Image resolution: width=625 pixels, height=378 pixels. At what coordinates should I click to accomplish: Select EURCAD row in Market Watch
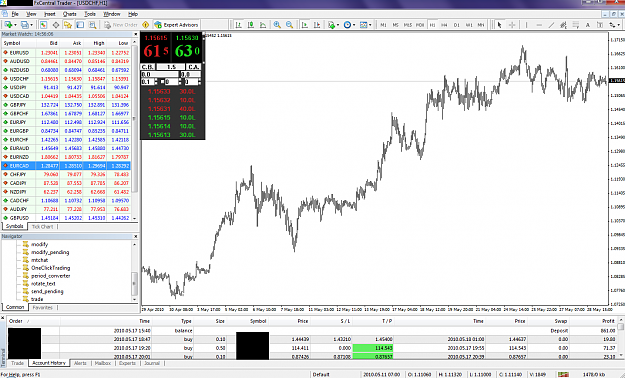tap(66, 165)
